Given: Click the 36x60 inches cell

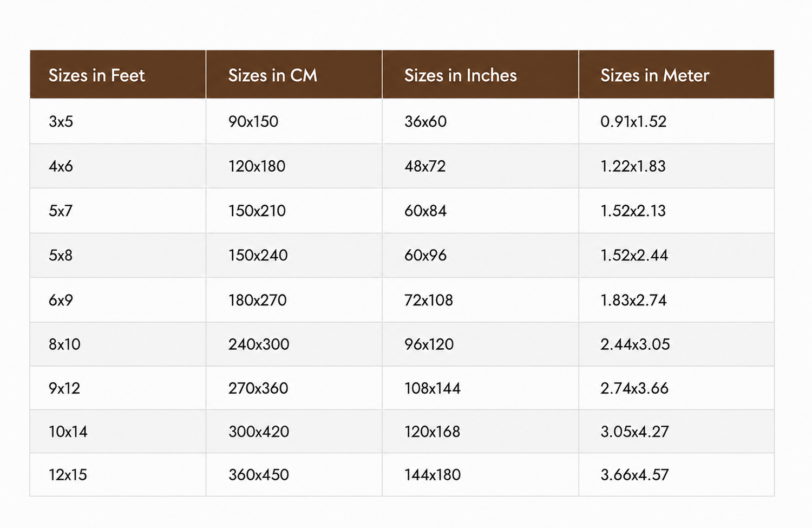Looking at the screenshot, I should (480, 121).
